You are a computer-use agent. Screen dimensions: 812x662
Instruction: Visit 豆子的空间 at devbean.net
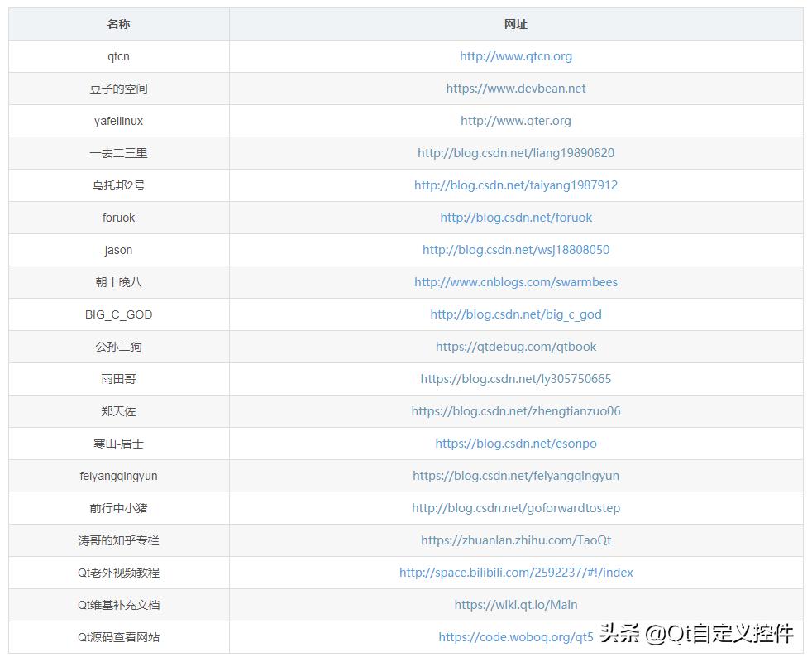516,88
